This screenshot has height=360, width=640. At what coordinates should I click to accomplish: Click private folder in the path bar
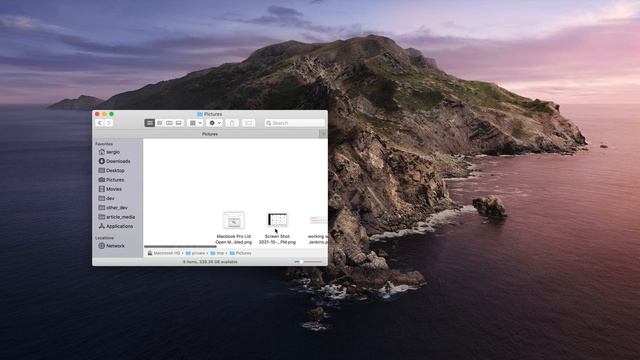tap(196, 253)
